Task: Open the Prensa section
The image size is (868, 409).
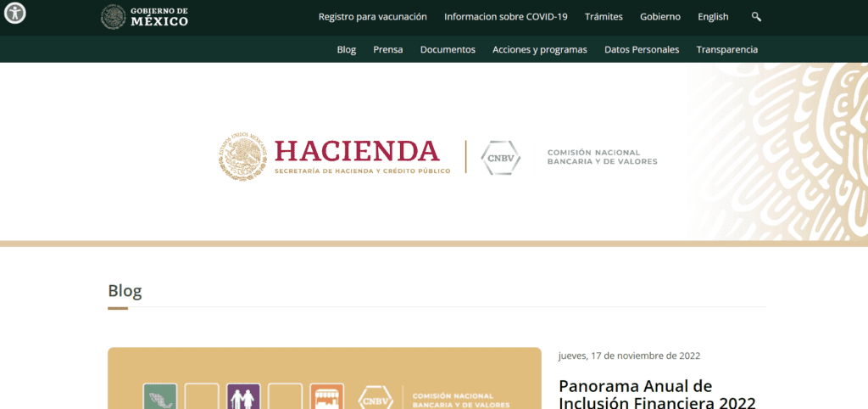Action: click(387, 50)
